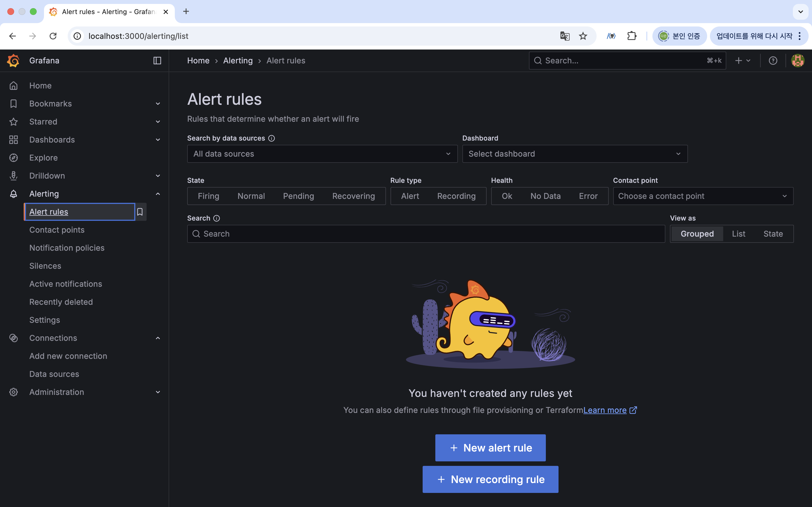
Task: Click the user avatar icon
Action: point(797,61)
